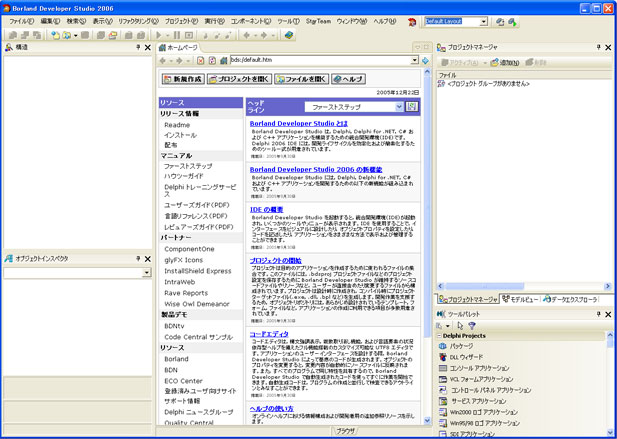Click the ファイルを開く button

(x=301, y=79)
